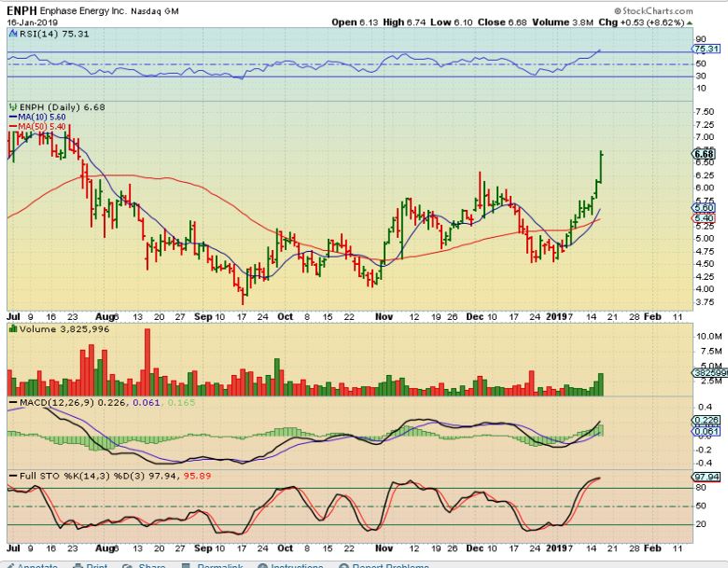Image resolution: width=728 pixels, height=568 pixels.
Task: Click the 0.061 signal tag on the right axis
Action: click(707, 432)
